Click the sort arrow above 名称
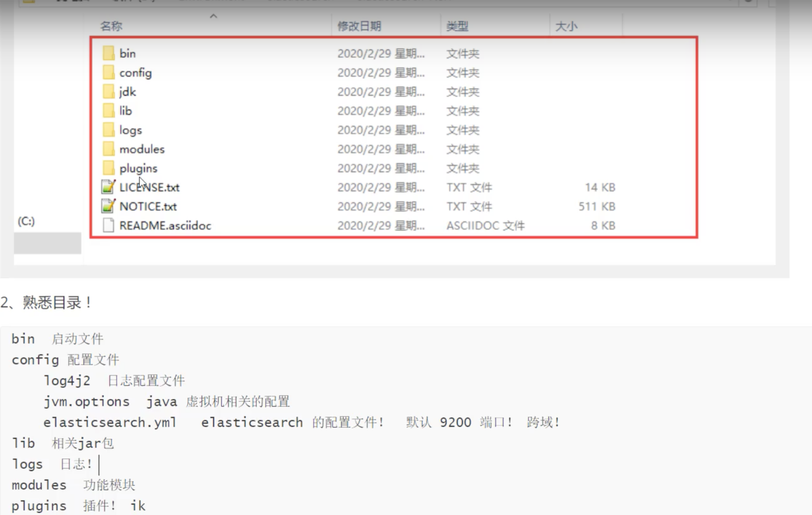 [x=214, y=16]
